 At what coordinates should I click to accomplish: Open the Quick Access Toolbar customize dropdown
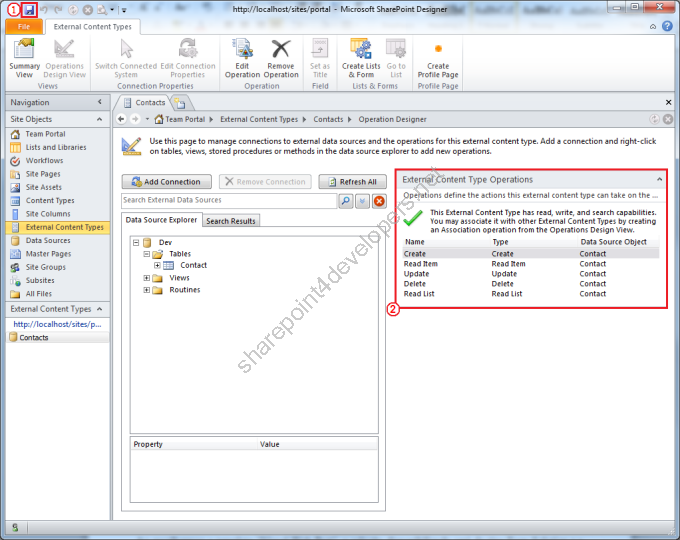(x=124, y=10)
